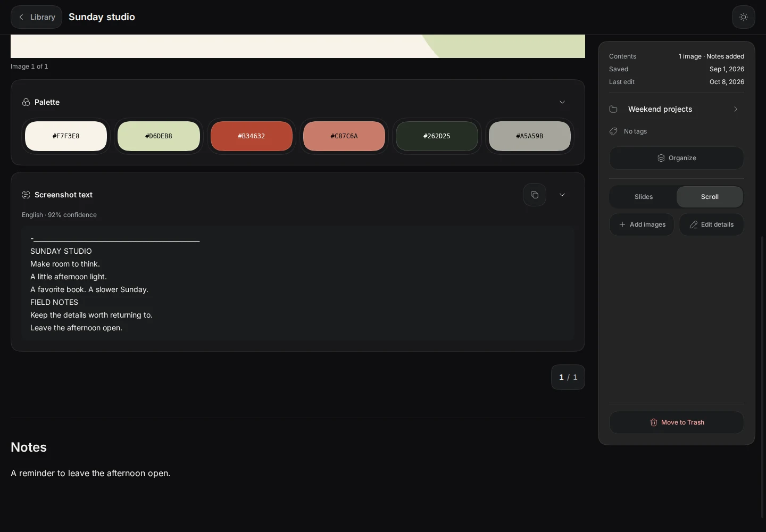This screenshot has width=766, height=532.
Task: Collapse the Screenshot text section
Action: pyautogui.click(x=562, y=195)
